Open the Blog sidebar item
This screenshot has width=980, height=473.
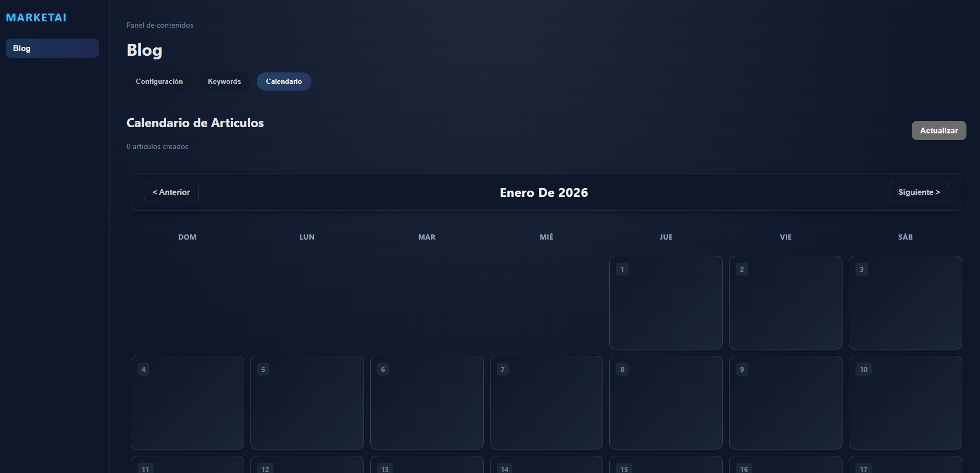pos(52,48)
